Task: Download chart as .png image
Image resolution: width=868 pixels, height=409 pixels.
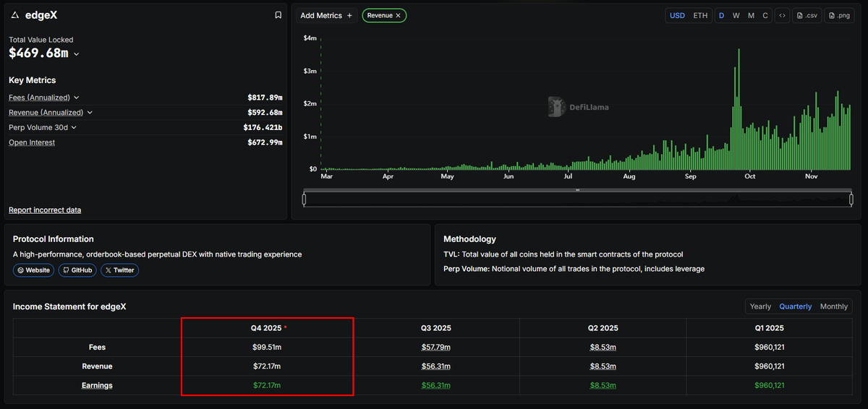Action: coord(841,15)
